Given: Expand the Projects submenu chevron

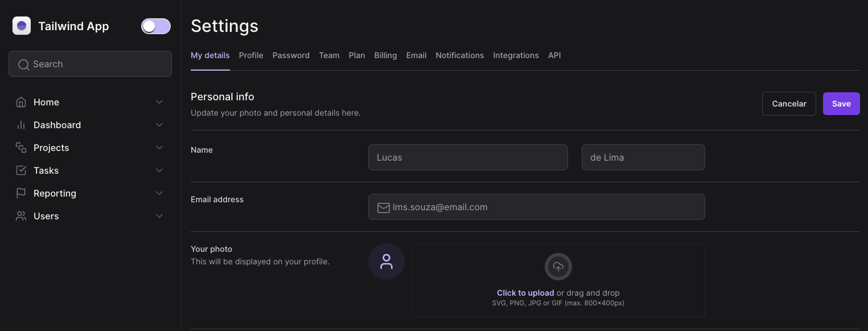Looking at the screenshot, I should click(159, 148).
